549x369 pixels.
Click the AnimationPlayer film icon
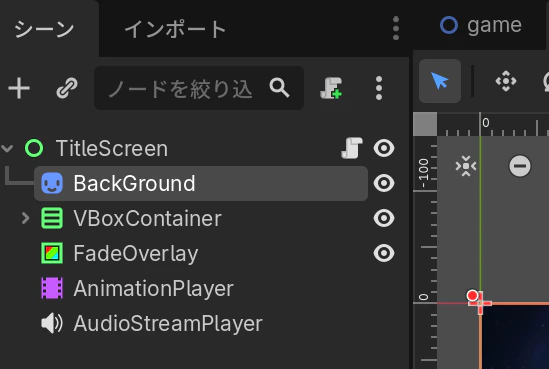52,288
